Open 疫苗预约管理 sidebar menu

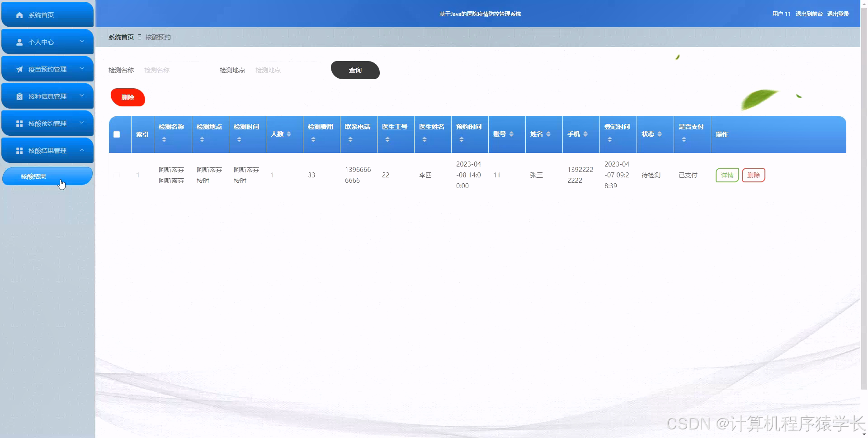(47, 69)
